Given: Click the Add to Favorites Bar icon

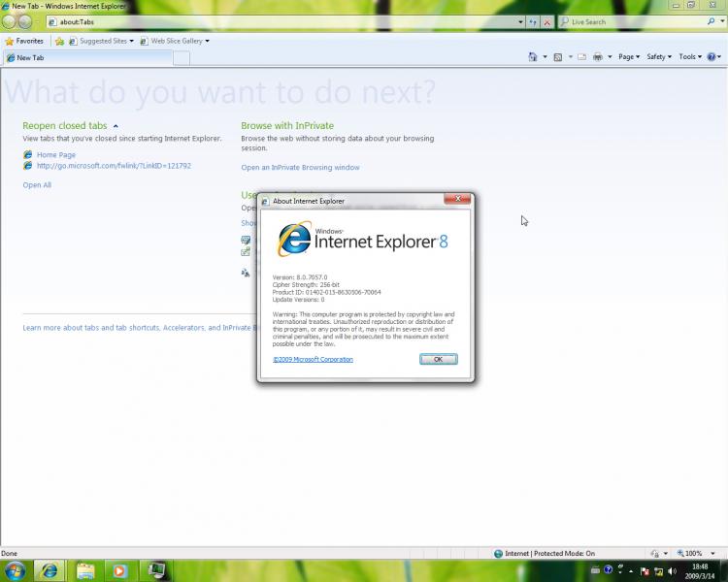Looking at the screenshot, I should [59, 42].
